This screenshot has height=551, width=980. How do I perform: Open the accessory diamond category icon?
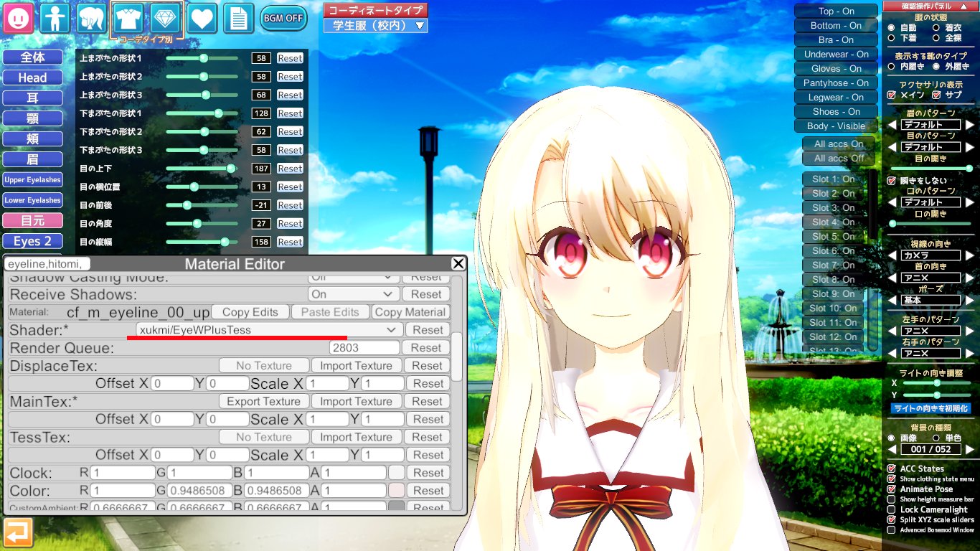165,17
